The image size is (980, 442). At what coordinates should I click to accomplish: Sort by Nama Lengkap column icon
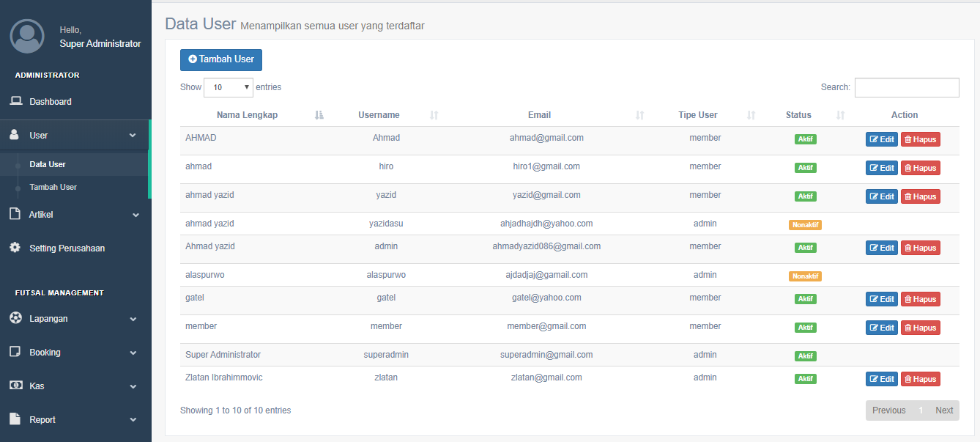pyautogui.click(x=319, y=115)
